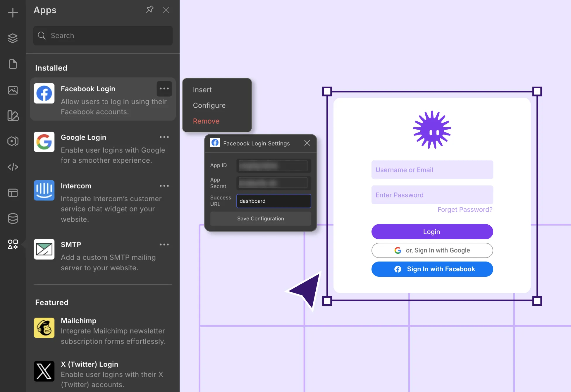
Task: Select Insert from the context menu
Action: (x=202, y=90)
